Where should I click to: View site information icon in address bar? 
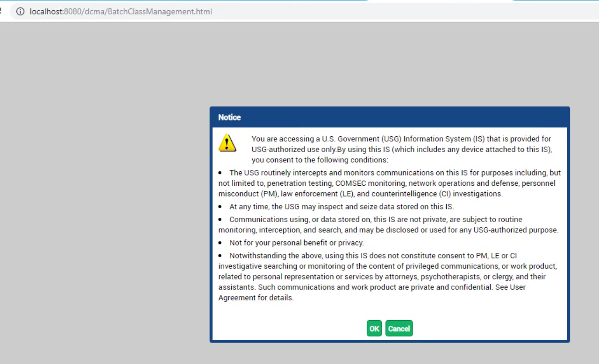pyautogui.click(x=20, y=12)
